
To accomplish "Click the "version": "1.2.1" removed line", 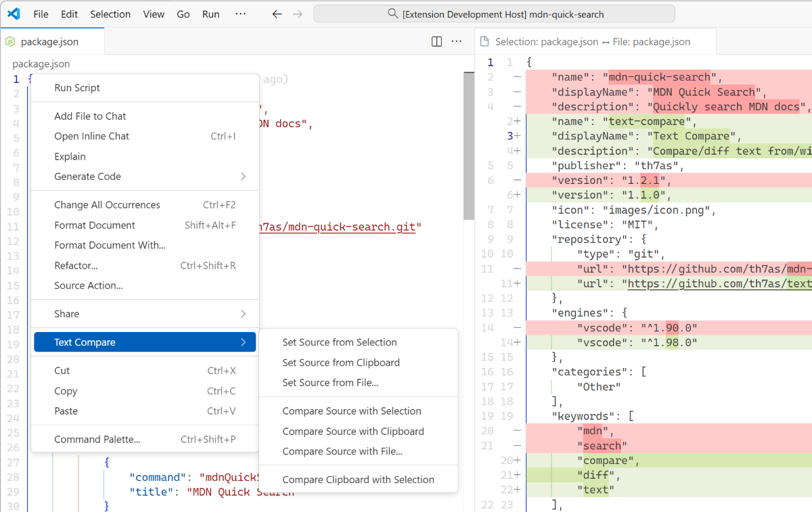I will point(669,181).
